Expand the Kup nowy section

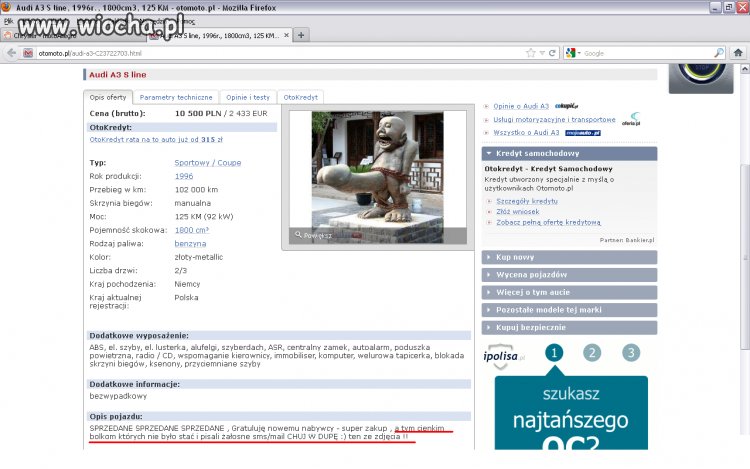[x=569, y=257]
